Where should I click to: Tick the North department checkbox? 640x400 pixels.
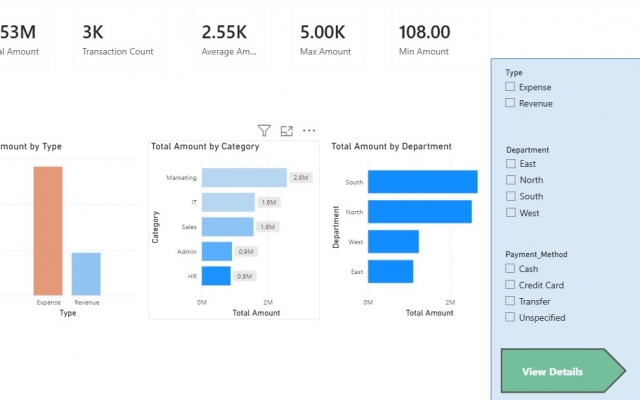click(x=511, y=180)
